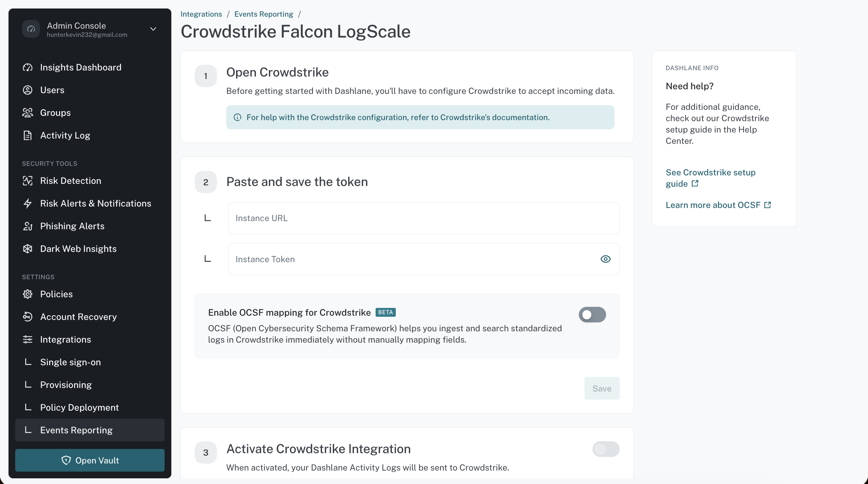868x484 pixels.
Task: Show Instance Token with eye icon
Action: (x=606, y=259)
